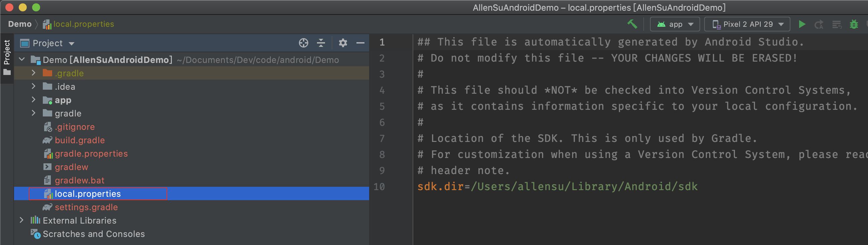Image resolution: width=868 pixels, height=245 pixels.
Task: Select Scratches and Consoles node
Action: tap(191, 234)
